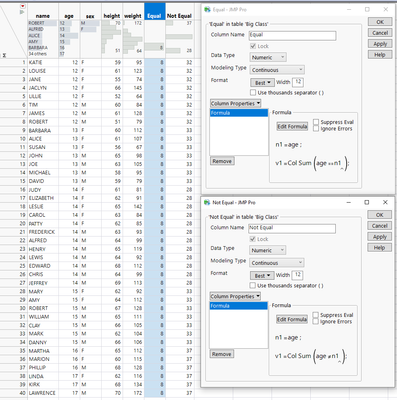Screen dimensions: 397x400
Task: Open Data Type dropdown in Equal dialog
Action: (268, 57)
